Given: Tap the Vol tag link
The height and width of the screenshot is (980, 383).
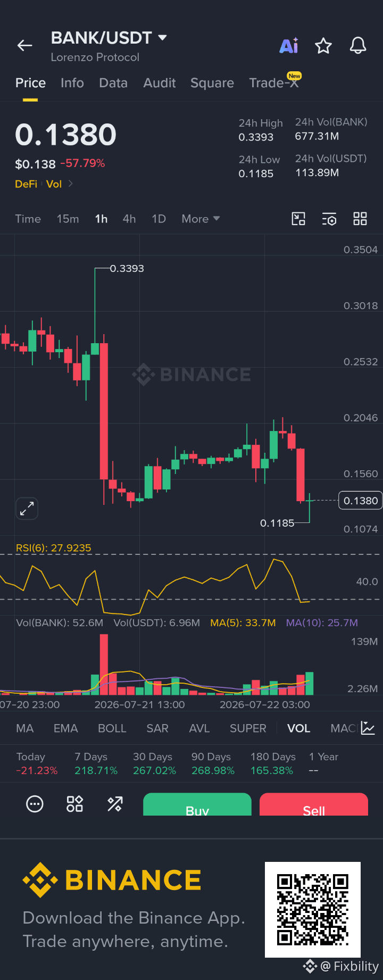Looking at the screenshot, I should [54, 184].
